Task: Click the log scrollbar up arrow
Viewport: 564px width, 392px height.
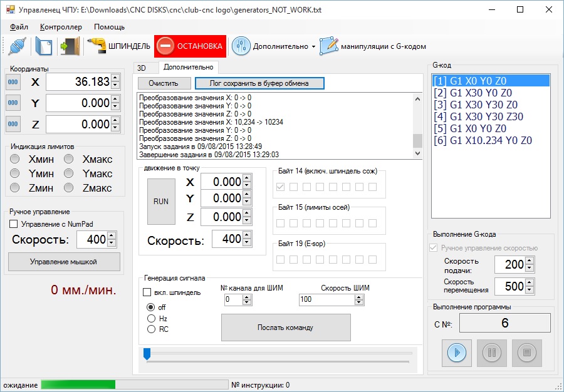Action: [x=417, y=99]
